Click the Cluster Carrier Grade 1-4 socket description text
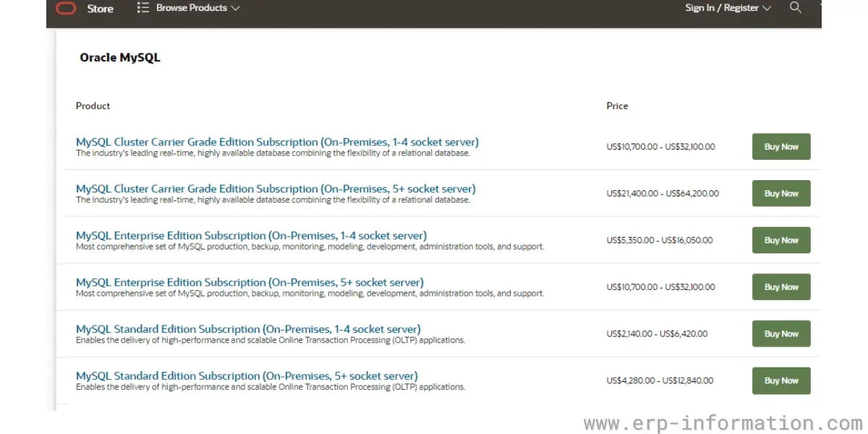 (x=273, y=153)
